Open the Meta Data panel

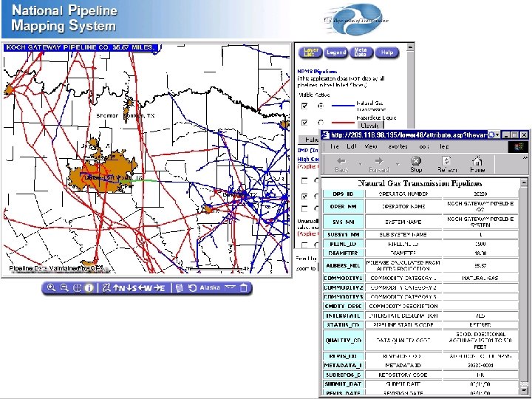(361, 52)
